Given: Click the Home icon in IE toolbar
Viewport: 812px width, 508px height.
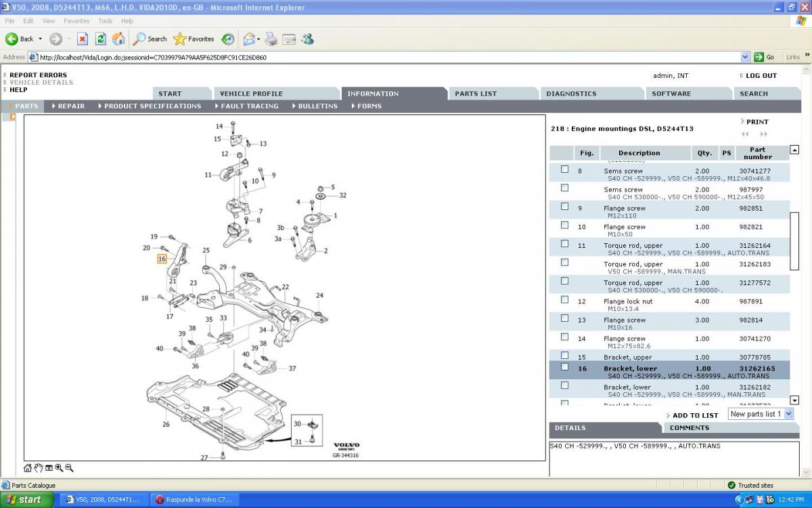Looking at the screenshot, I should (x=118, y=39).
